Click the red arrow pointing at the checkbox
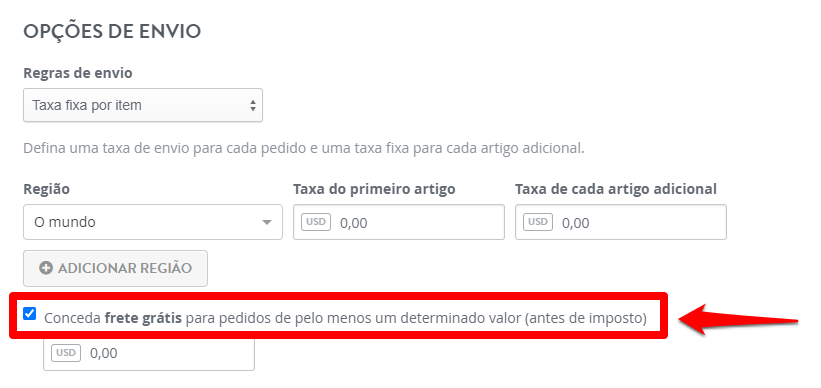Screen dimensions: 821x388 pos(738,319)
